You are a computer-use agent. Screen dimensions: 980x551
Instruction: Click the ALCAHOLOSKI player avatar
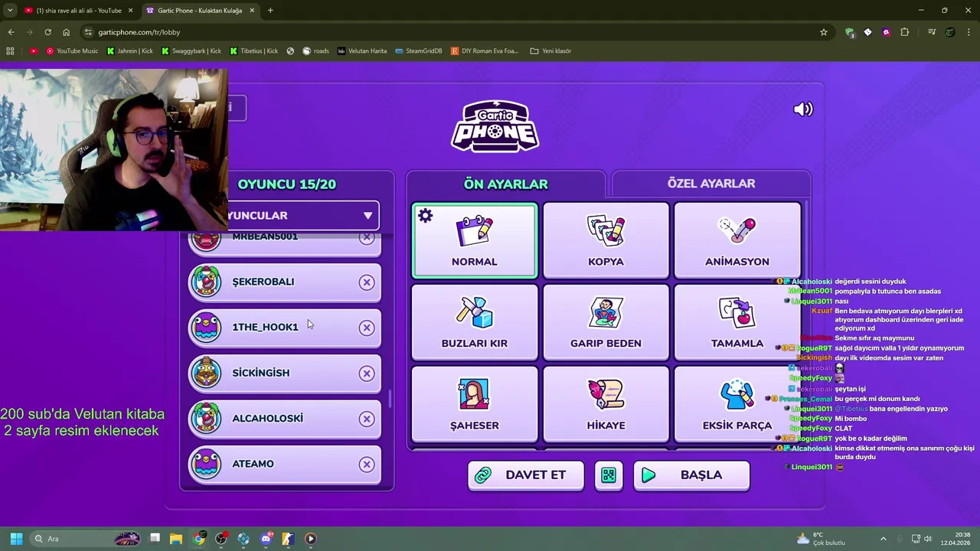click(206, 419)
